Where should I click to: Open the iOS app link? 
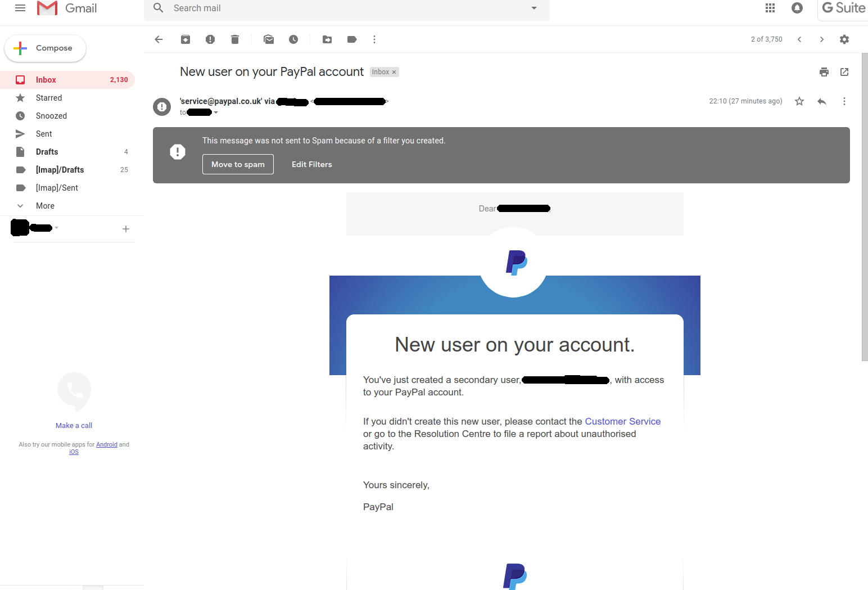[x=74, y=452]
